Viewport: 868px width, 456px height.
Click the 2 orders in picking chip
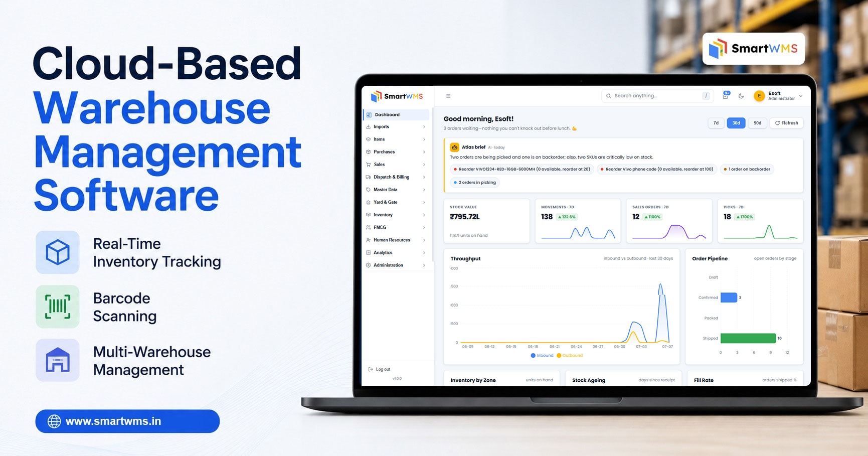pyautogui.click(x=475, y=183)
